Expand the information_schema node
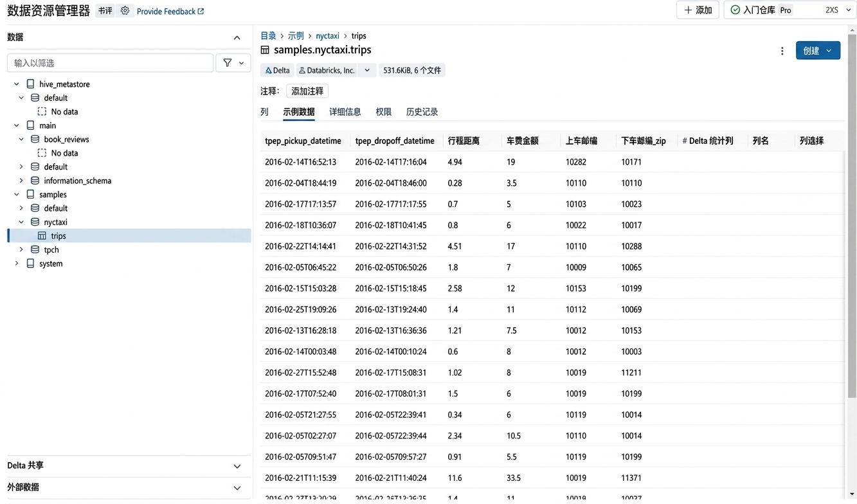Screen dimensions: 857x504 pos(21,181)
